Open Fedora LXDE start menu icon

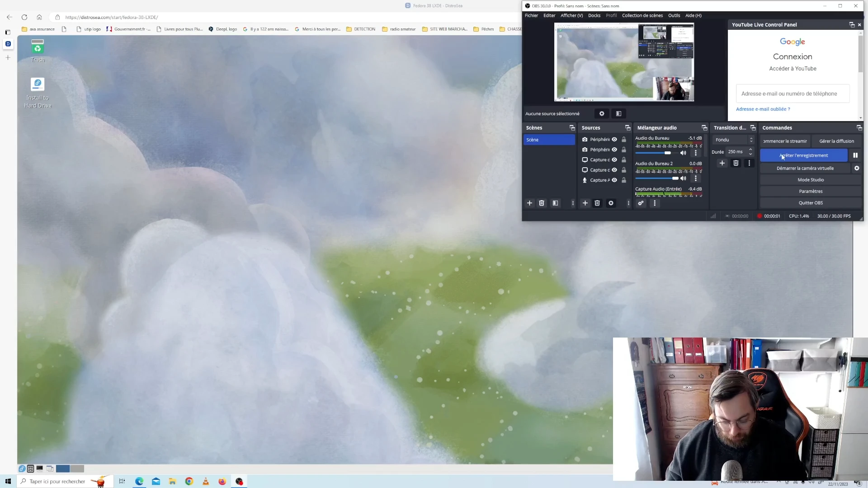coord(22,469)
